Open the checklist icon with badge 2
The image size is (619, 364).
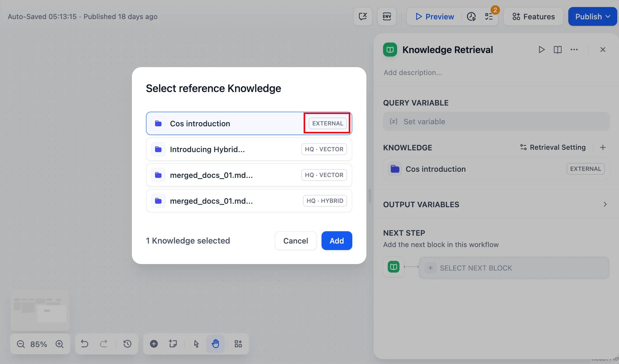[489, 17]
